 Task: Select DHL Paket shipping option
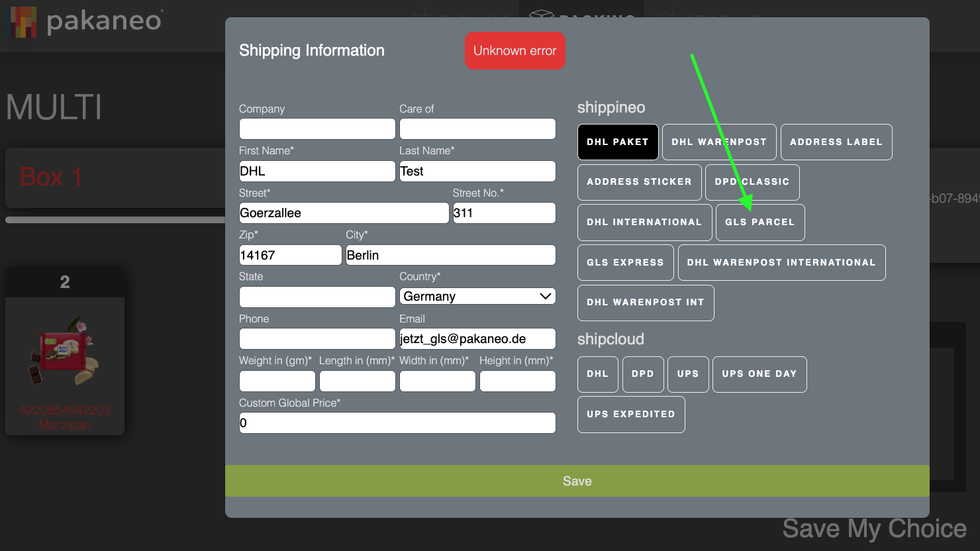pyautogui.click(x=618, y=142)
